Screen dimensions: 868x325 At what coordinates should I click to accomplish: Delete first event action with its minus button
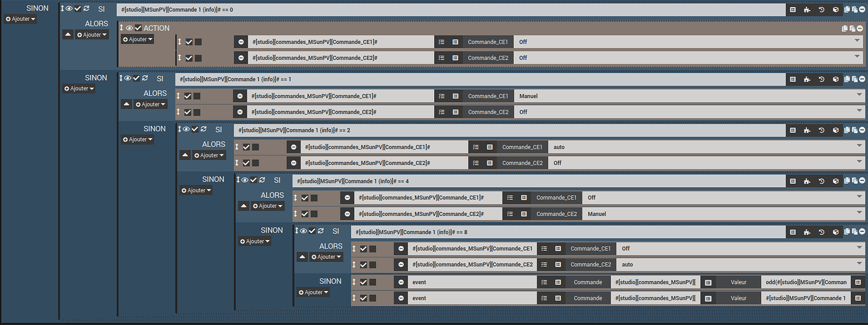(x=400, y=282)
